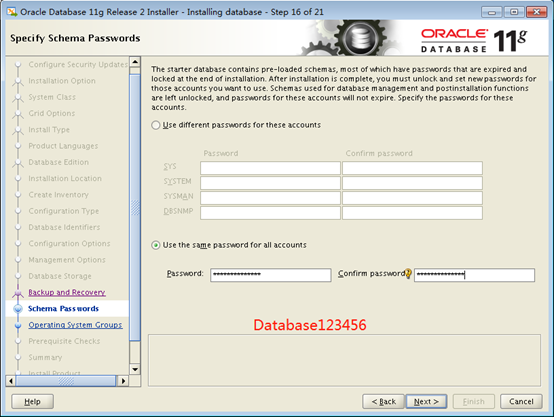Screen dimensions: 554x417
Task: Click 'Summary' step text
Action: point(45,357)
